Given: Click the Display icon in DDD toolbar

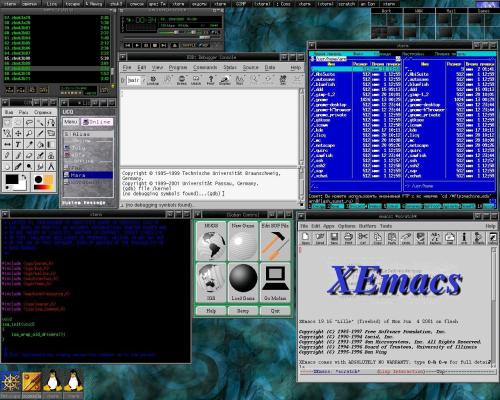Looking at the screenshot, I should (225, 80).
